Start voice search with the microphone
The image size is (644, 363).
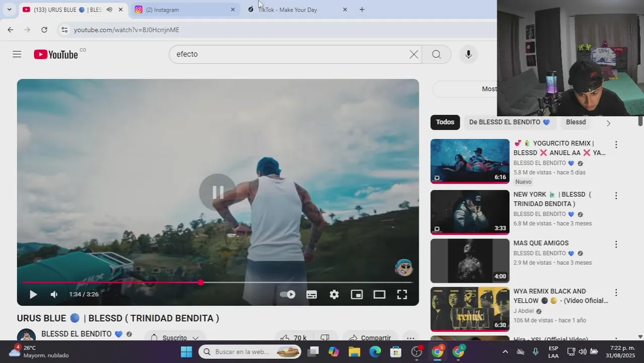coord(469,54)
